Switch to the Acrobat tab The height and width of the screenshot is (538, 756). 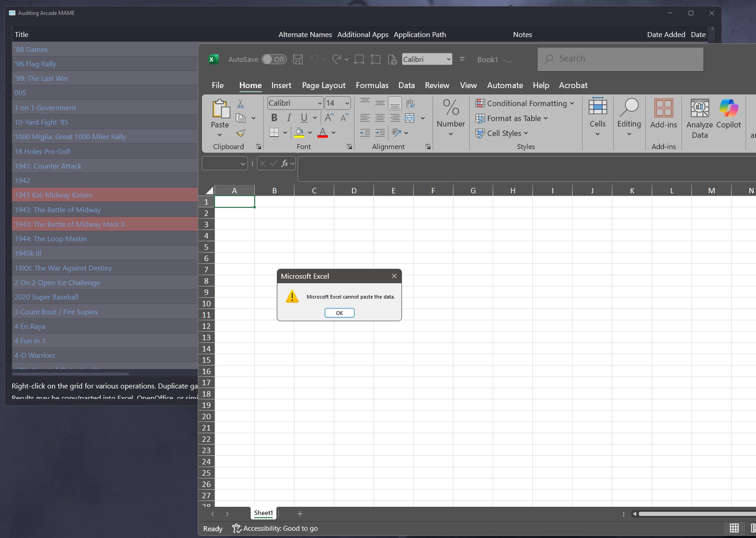[573, 85]
